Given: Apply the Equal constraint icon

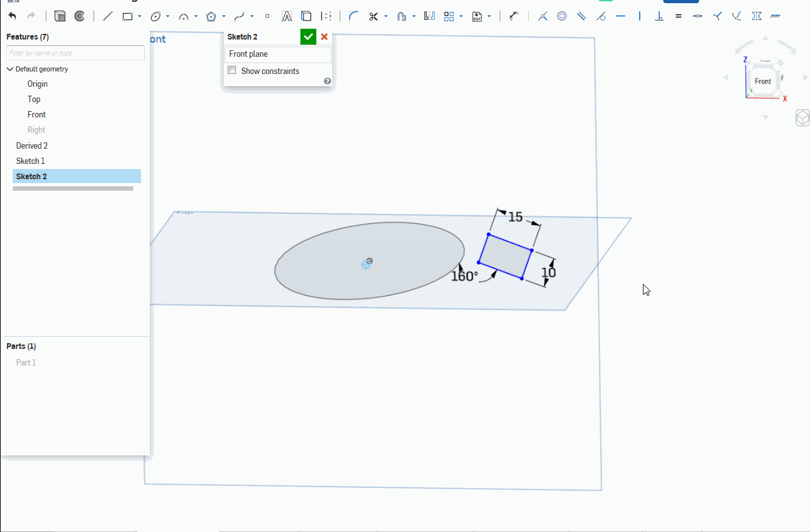Looking at the screenshot, I should coord(679,16).
